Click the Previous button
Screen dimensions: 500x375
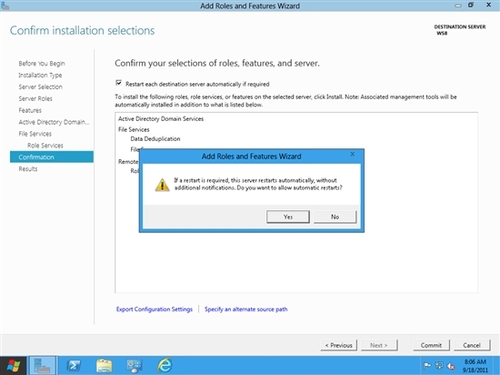(339, 345)
